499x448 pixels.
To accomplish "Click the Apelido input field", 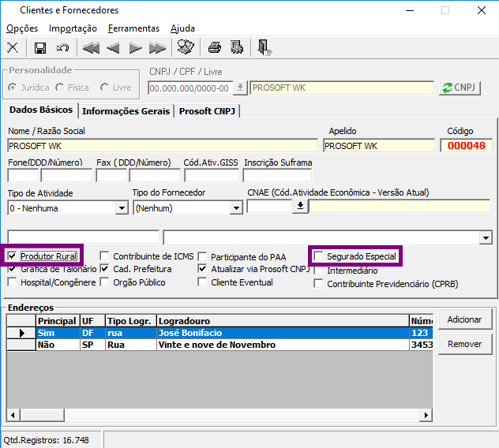I will [x=379, y=146].
